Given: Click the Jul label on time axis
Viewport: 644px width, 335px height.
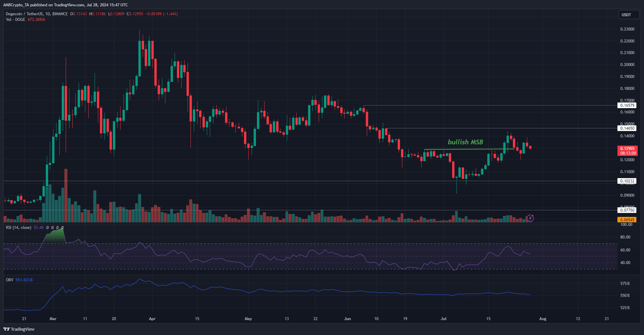Looking at the screenshot, I should tap(443, 319).
